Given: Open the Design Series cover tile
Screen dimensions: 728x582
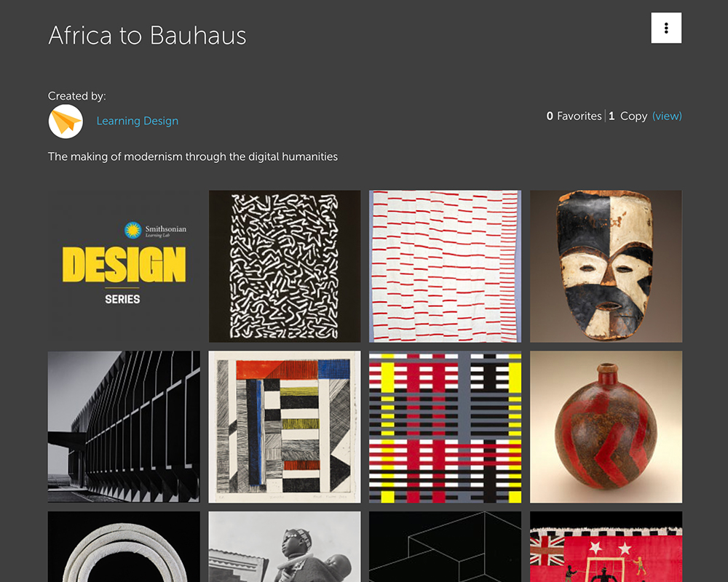Looking at the screenshot, I should (x=124, y=266).
